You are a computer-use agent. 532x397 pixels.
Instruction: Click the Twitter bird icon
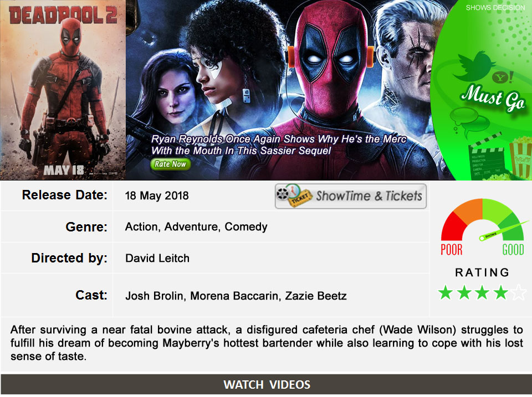point(474,66)
